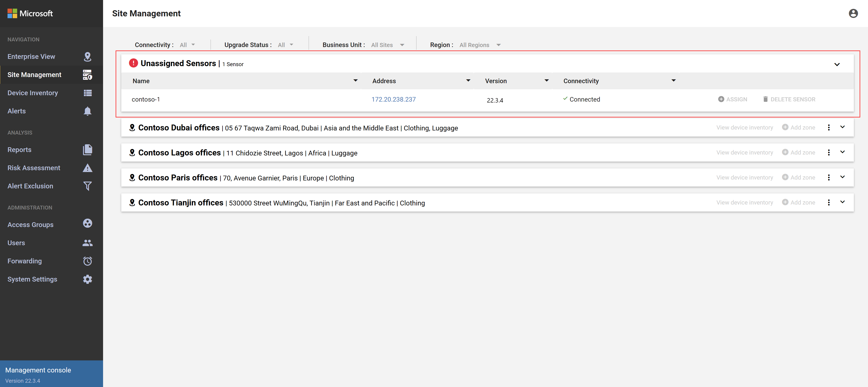
Task: Open three-dot menu for Contoso Dubai offices
Action: [x=829, y=127]
